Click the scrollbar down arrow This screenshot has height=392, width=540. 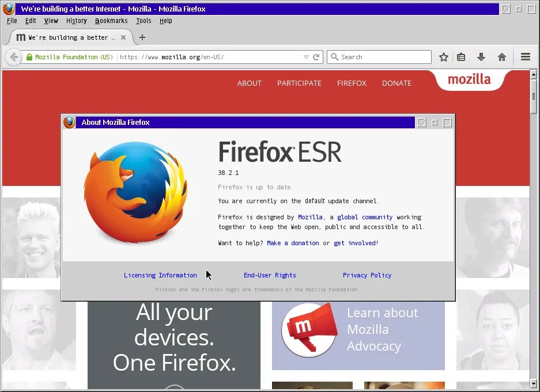(534, 383)
